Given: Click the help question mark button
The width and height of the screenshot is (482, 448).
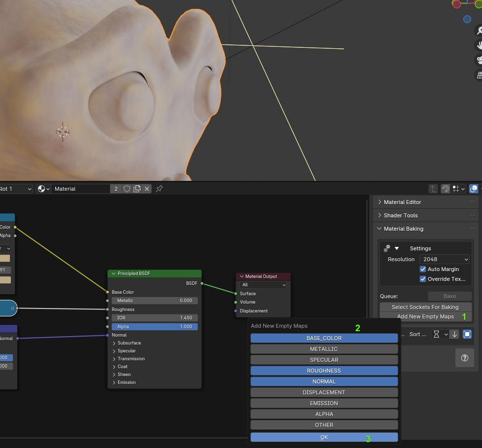Looking at the screenshot, I should [x=464, y=358].
